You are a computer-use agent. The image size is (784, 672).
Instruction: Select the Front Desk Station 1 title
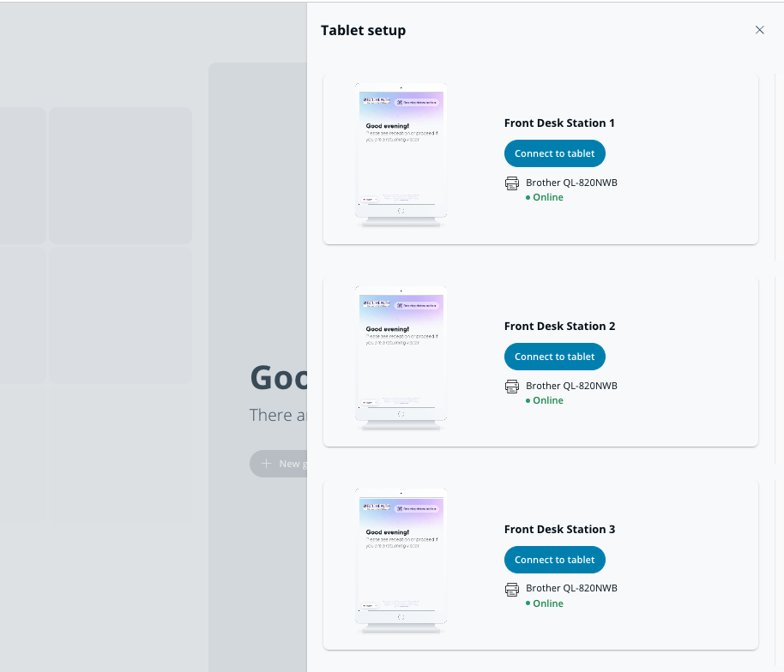(x=559, y=123)
